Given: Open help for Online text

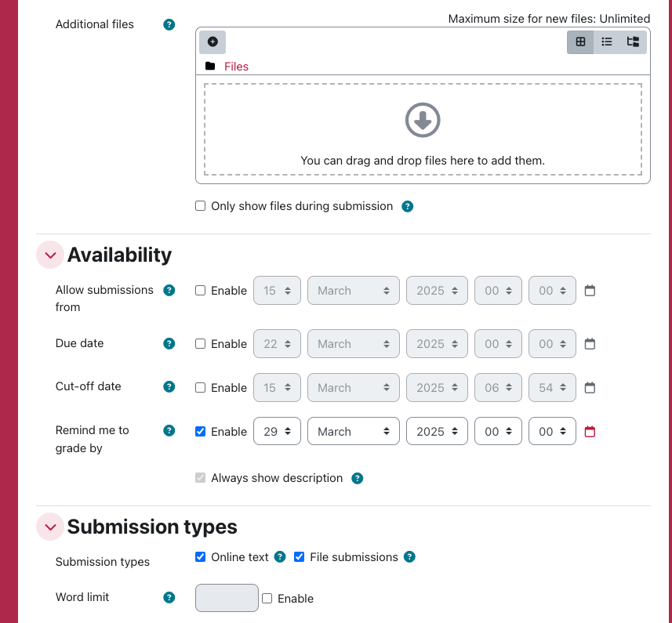Looking at the screenshot, I should pos(280,556).
